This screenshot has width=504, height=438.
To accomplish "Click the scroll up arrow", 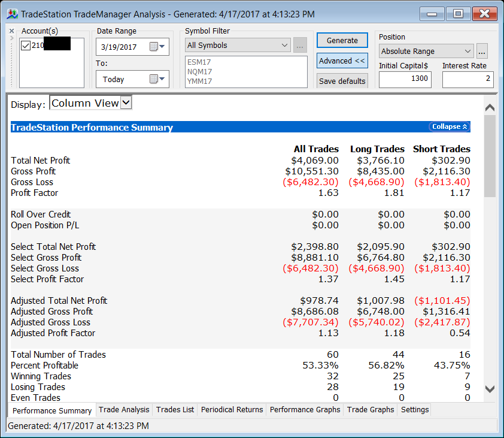I will coord(490,107).
